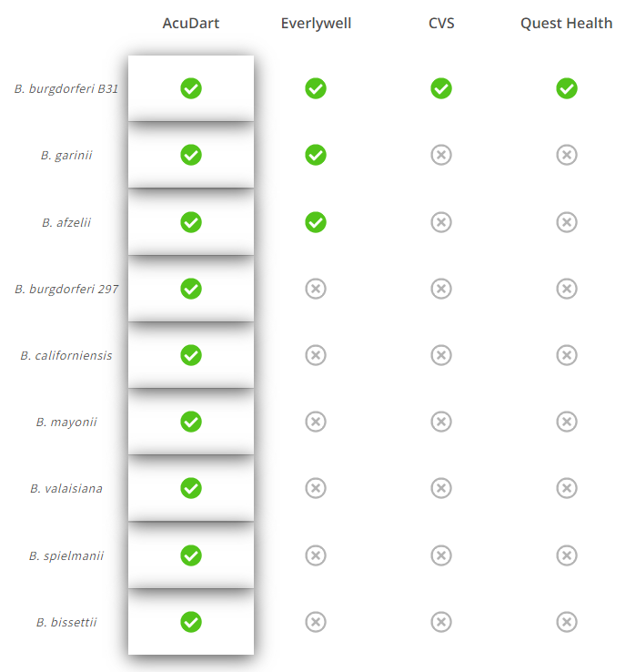
Task: Click Everlywell gray X for B. burgdorferi 297
Action: point(316,289)
